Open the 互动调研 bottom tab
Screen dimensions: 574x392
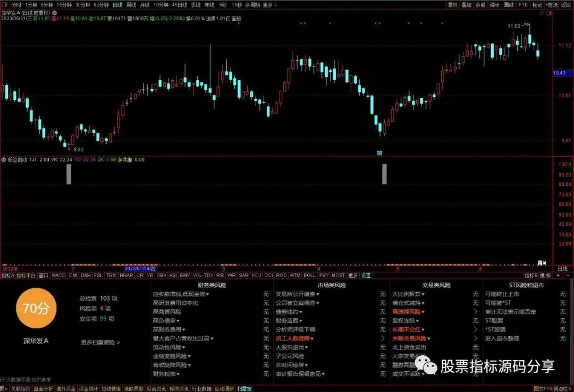pos(224,389)
